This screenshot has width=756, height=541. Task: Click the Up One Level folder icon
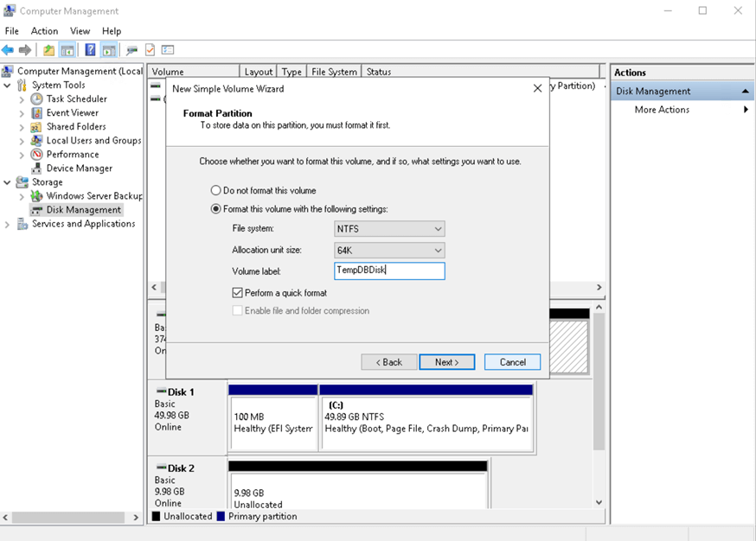[x=49, y=50]
